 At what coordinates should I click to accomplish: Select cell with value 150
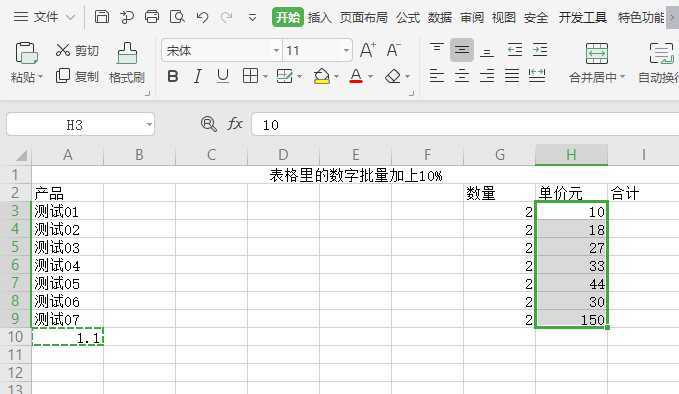tap(571, 319)
